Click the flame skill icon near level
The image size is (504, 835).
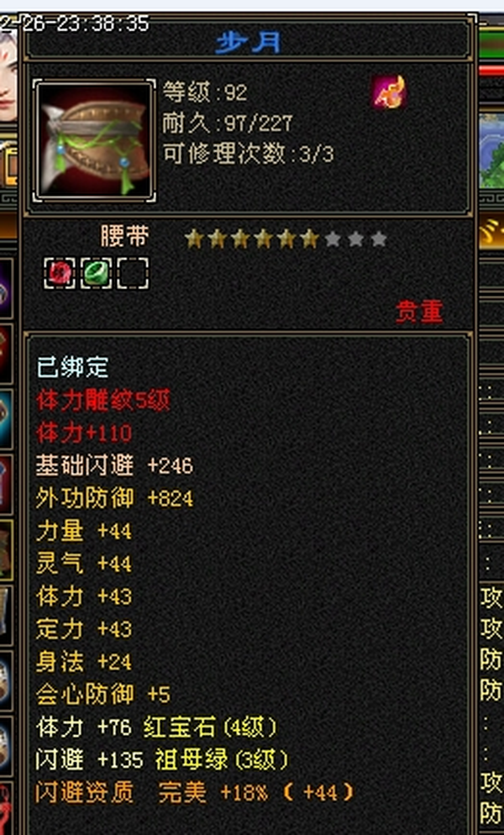389,92
